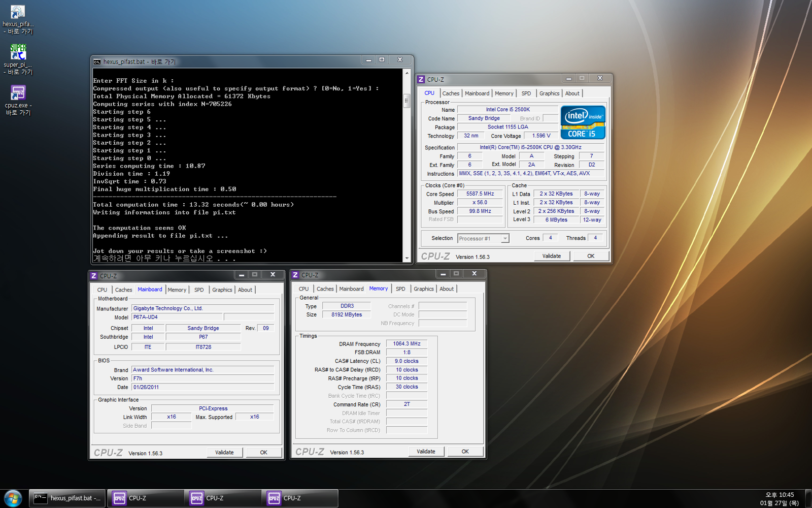Switch to SPD tab in Mainboard window
Image resolution: width=812 pixels, height=508 pixels.
199,290
